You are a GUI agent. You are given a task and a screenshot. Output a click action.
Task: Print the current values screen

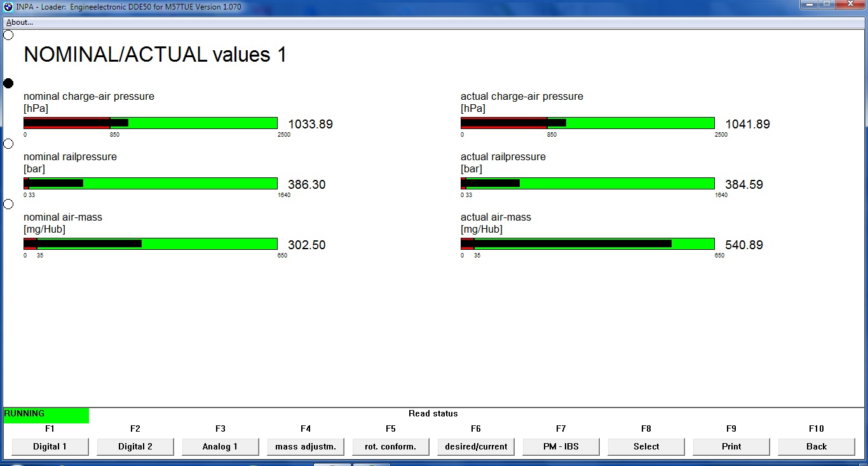pyautogui.click(x=731, y=446)
